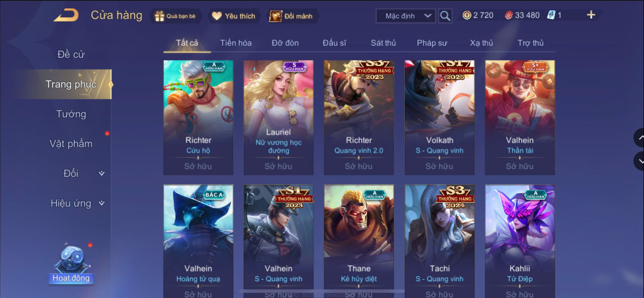Click the up arrow page button
This screenshot has width=644, height=298.
(639, 138)
